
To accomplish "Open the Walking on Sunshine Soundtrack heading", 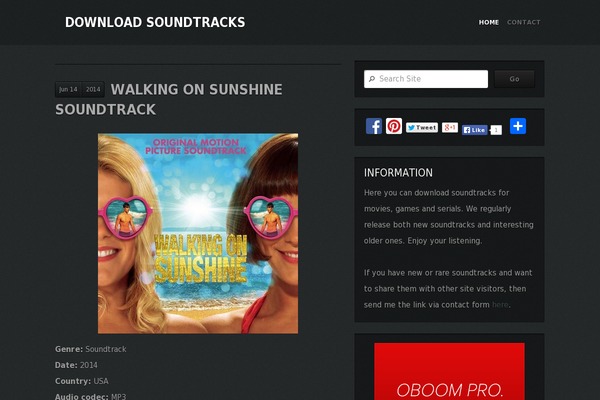I will [169, 100].
